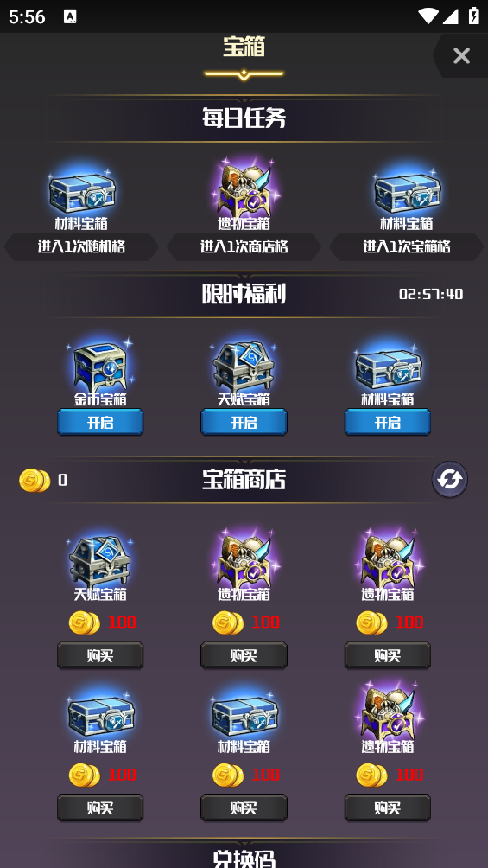Select the 金币宝箱 chest icon
The height and width of the screenshot is (868, 488).
click(100, 364)
